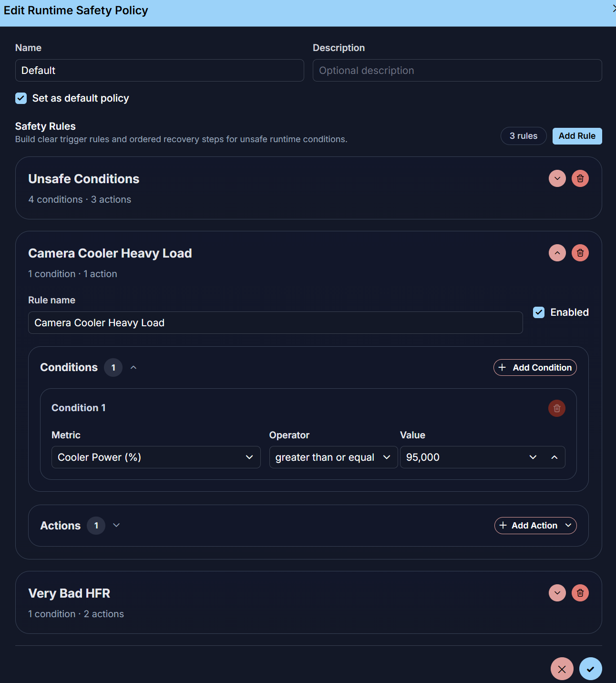Expand the Unsafe Conditions rule
The height and width of the screenshot is (683, 616).
[557, 178]
